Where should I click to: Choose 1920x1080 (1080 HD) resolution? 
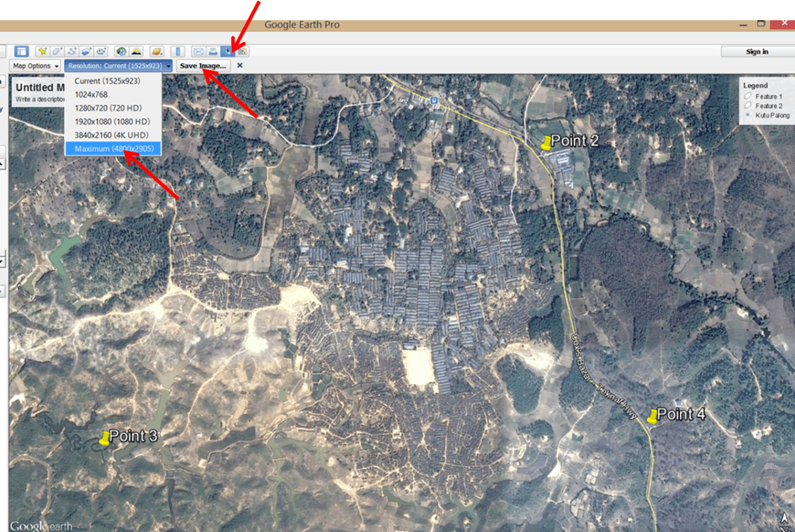113,122
